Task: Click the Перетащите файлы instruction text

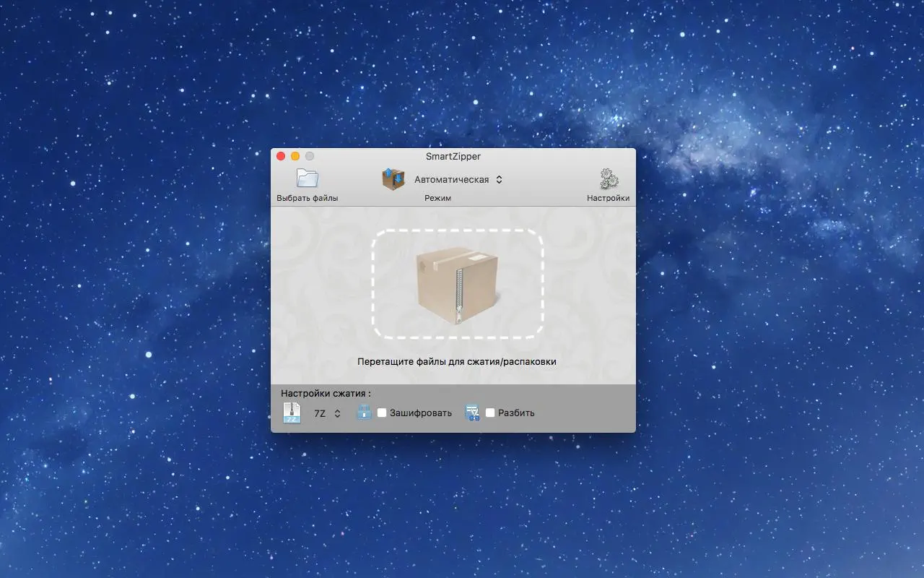Action: [456, 361]
